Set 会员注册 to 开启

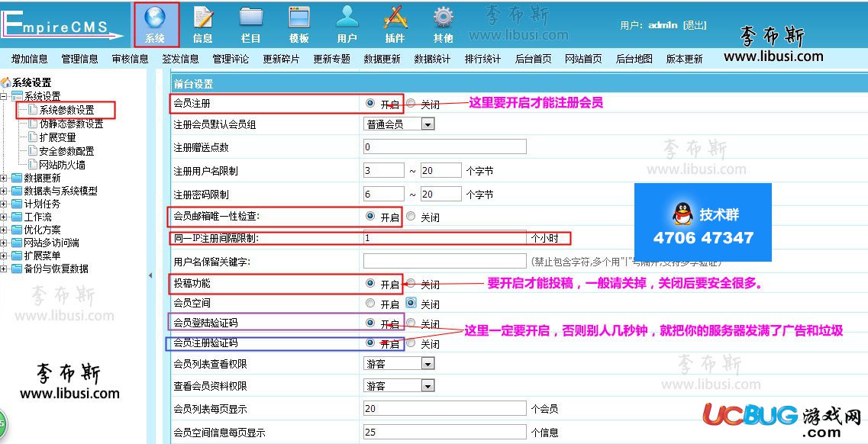tap(369, 103)
